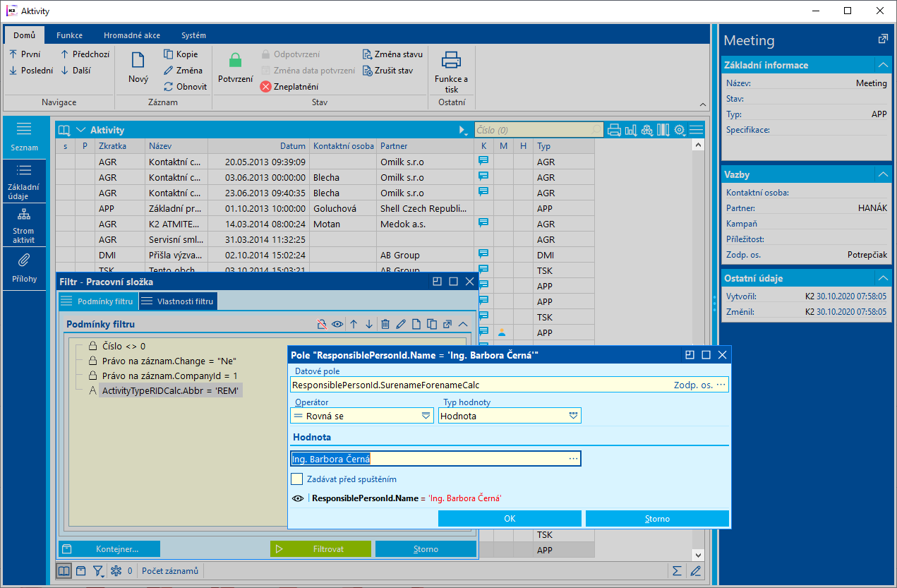
Task: Select the Domů ribbon tab
Action: (24, 35)
